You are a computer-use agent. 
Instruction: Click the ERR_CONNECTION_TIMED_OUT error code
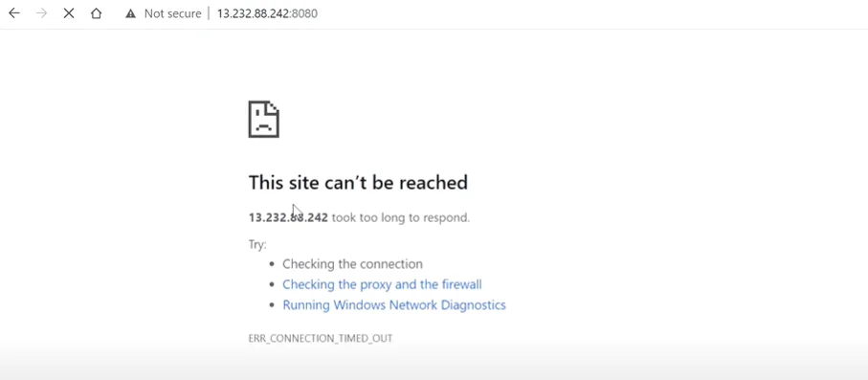(x=321, y=339)
